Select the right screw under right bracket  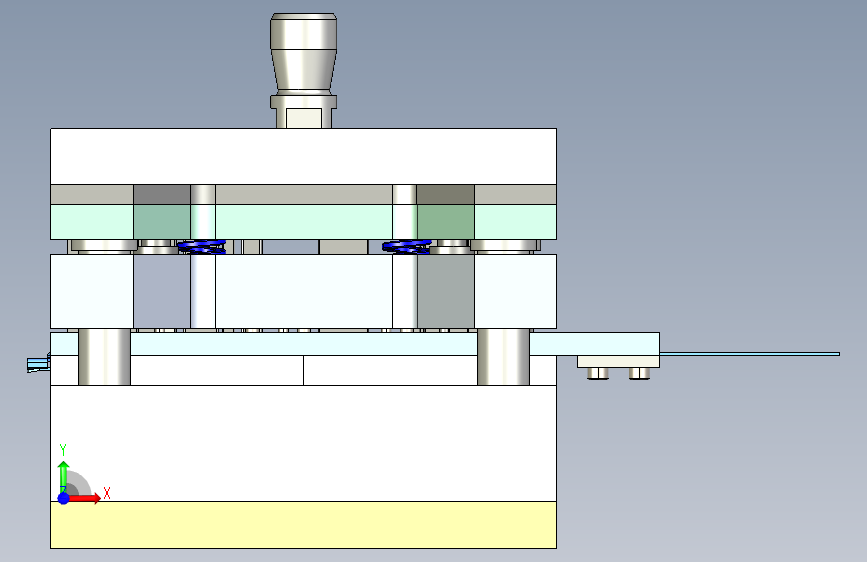pyautogui.click(x=639, y=373)
